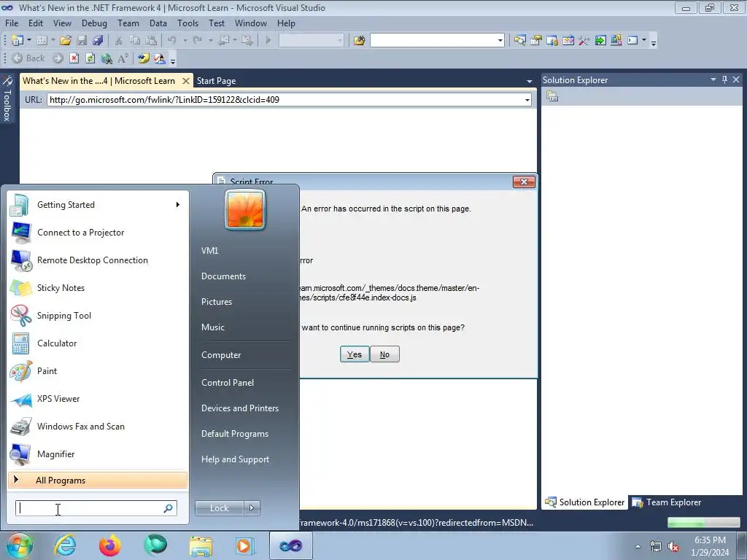Switch to the Start Page tab
747x560 pixels.
point(216,81)
